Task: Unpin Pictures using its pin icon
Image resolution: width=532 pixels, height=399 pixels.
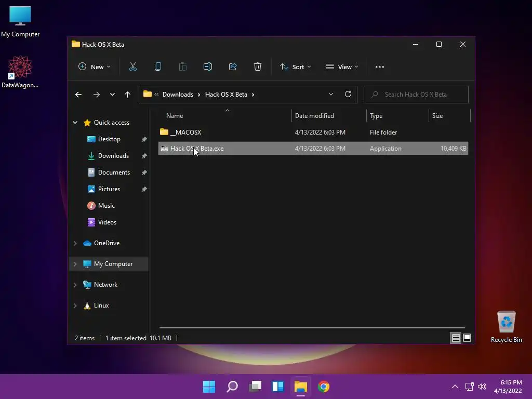Action: point(144,189)
